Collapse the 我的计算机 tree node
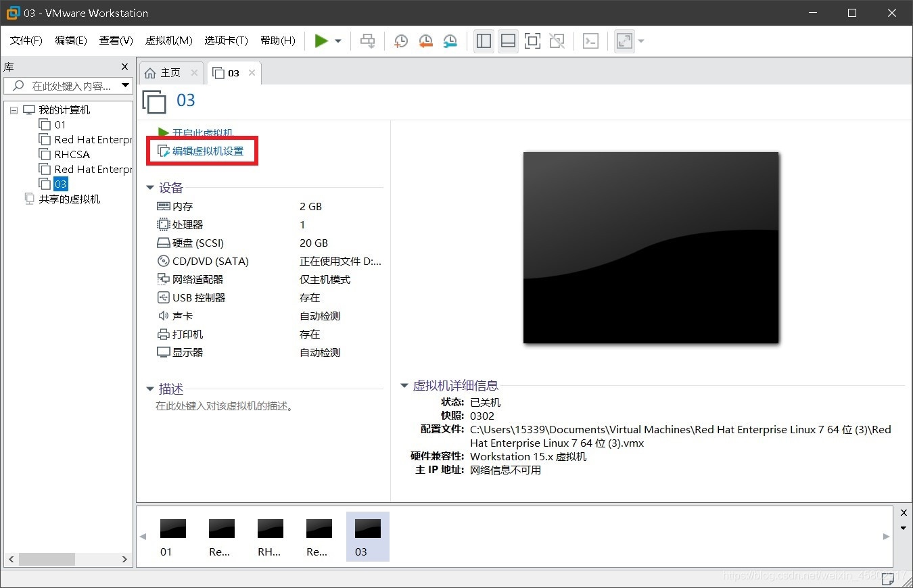The image size is (913, 588). click(14, 109)
